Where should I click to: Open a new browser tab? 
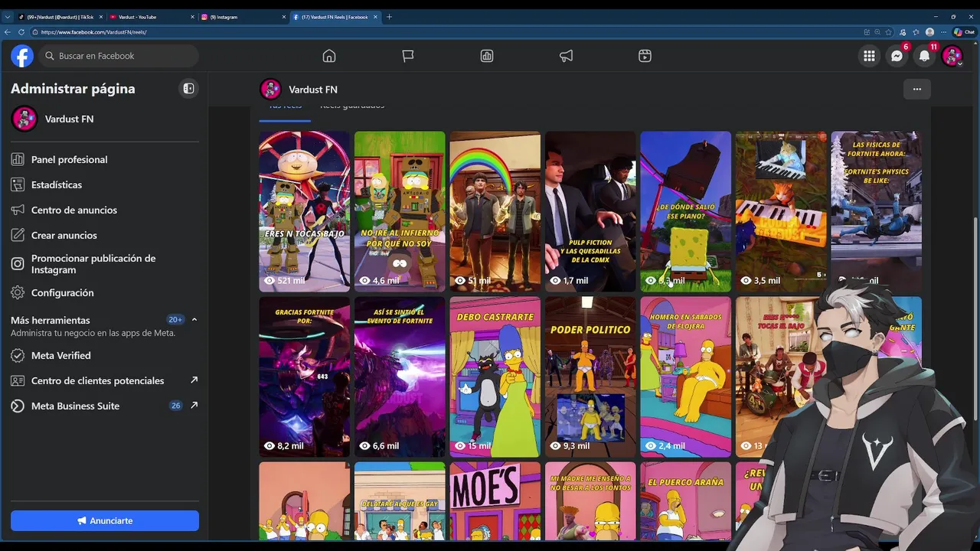(x=389, y=17)
